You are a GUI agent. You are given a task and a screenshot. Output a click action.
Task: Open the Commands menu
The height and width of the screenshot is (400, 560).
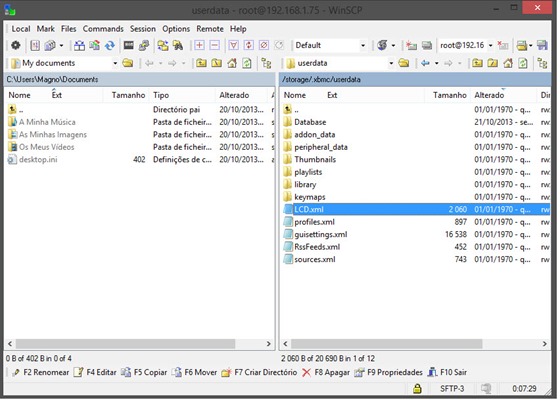pyautogui.click(x=103, y=29)
